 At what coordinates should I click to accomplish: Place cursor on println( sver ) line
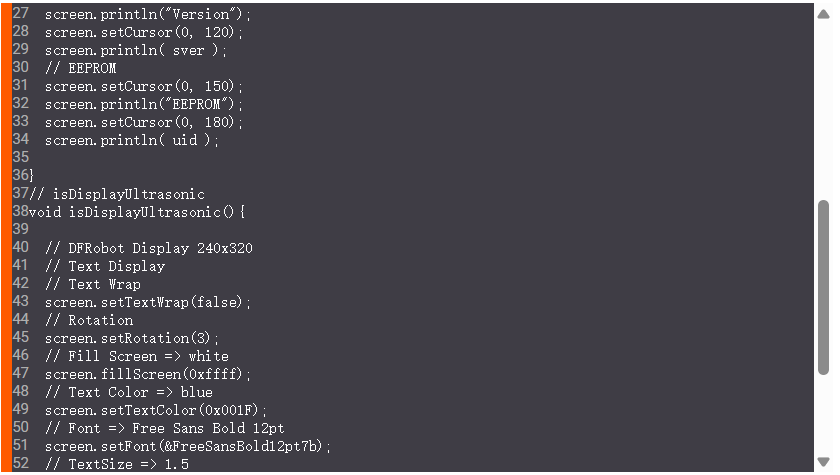point(136,50)
